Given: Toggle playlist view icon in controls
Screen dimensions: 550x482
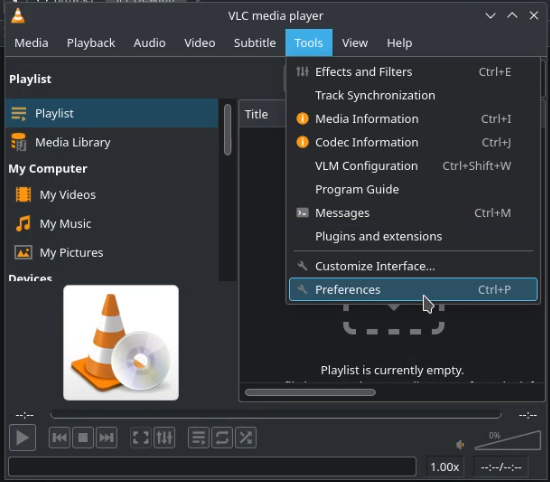Looking at the screenshot, I should [x=199, y=437].
